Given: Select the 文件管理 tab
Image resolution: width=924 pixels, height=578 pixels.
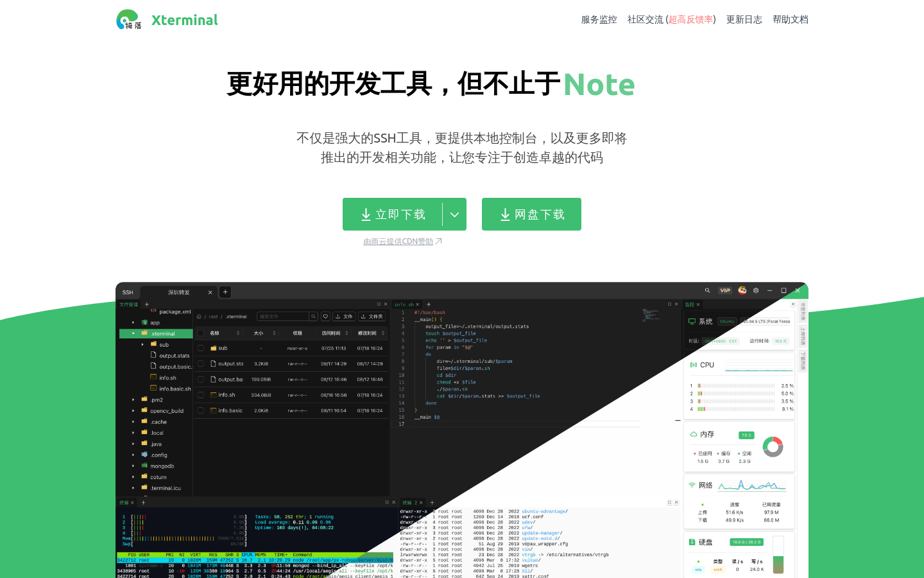Looking at the screenshot, I should pos(129,304).
